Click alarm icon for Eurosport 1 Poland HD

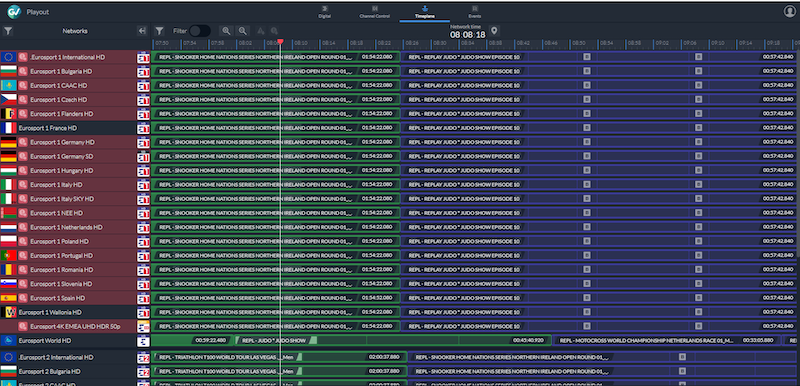click(22, 241)
